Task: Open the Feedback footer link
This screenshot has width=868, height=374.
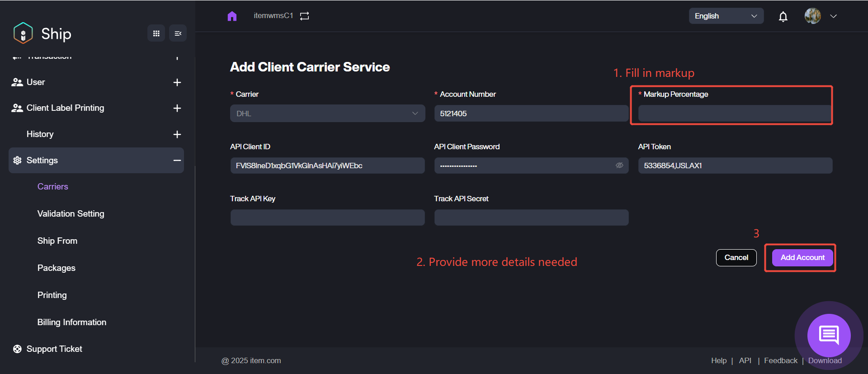Action: click(780, 360)
